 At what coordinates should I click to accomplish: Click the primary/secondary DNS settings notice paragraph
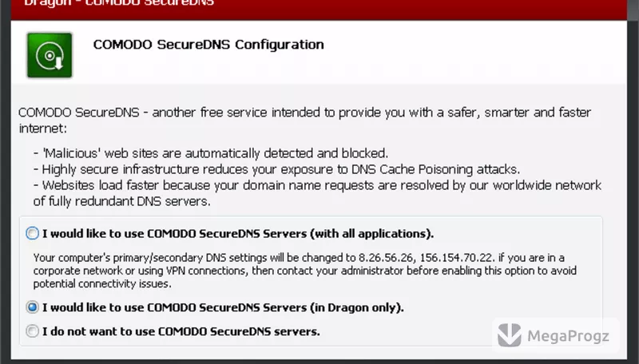click(305, 271)
